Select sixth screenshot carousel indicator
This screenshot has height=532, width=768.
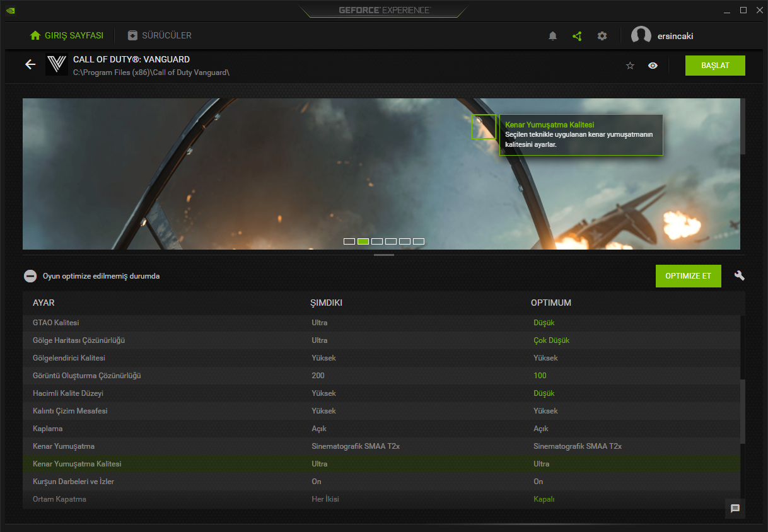419,241
